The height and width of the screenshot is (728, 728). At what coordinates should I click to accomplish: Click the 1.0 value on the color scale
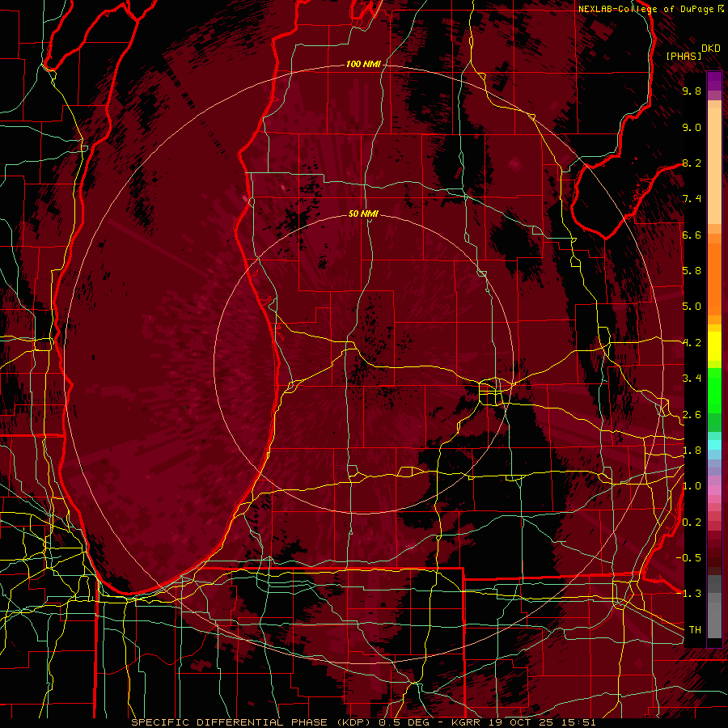(x=692, y=486)
